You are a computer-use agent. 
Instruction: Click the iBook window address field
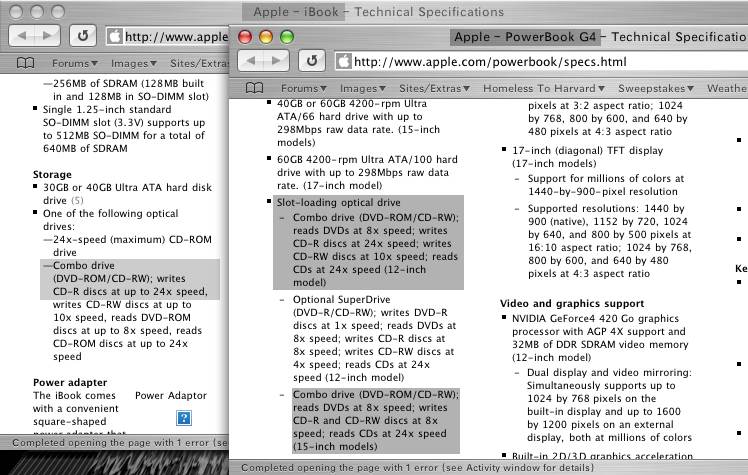coord(167,36)
